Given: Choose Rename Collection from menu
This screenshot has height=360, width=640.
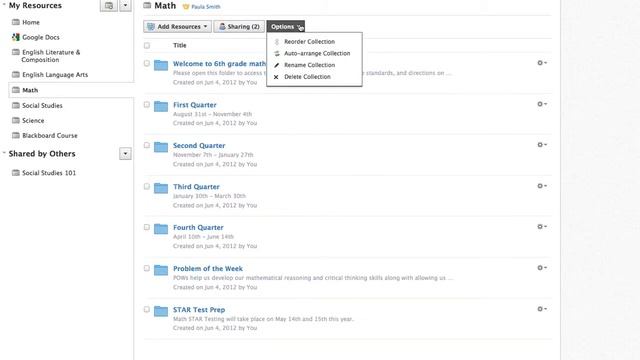Looking at the screenshot, I should pyautogui.click(x=309, y=65).
